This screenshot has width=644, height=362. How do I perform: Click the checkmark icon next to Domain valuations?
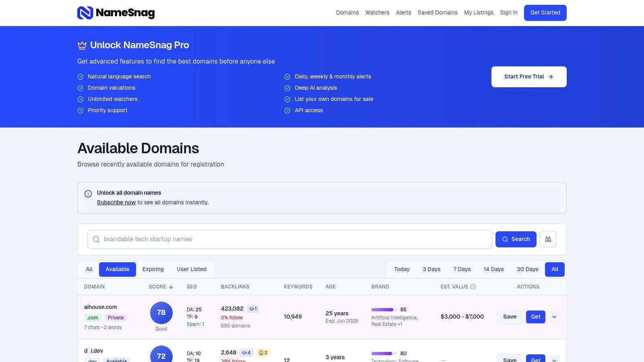80,88
